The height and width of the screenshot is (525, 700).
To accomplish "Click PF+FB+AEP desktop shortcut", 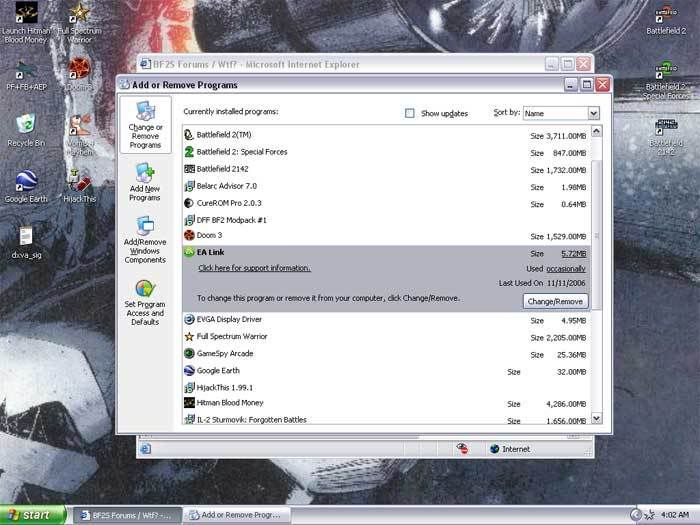I will click(26, 77).
